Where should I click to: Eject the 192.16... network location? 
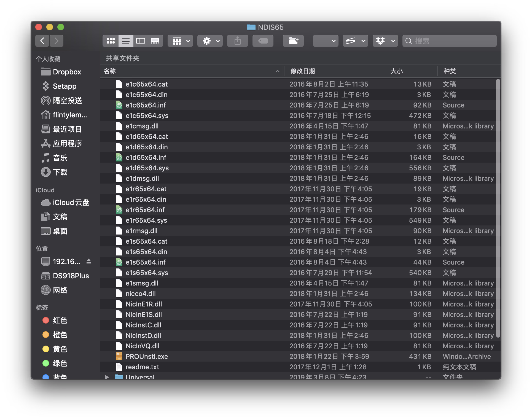pos(89,261)
